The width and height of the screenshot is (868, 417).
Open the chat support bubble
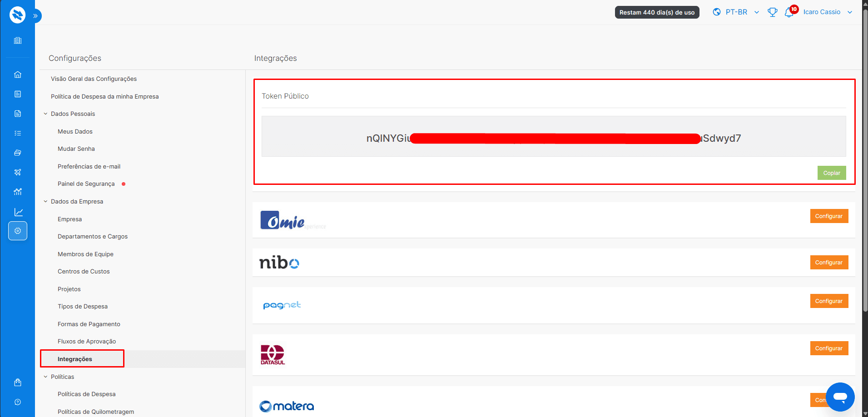coord(840,397)
